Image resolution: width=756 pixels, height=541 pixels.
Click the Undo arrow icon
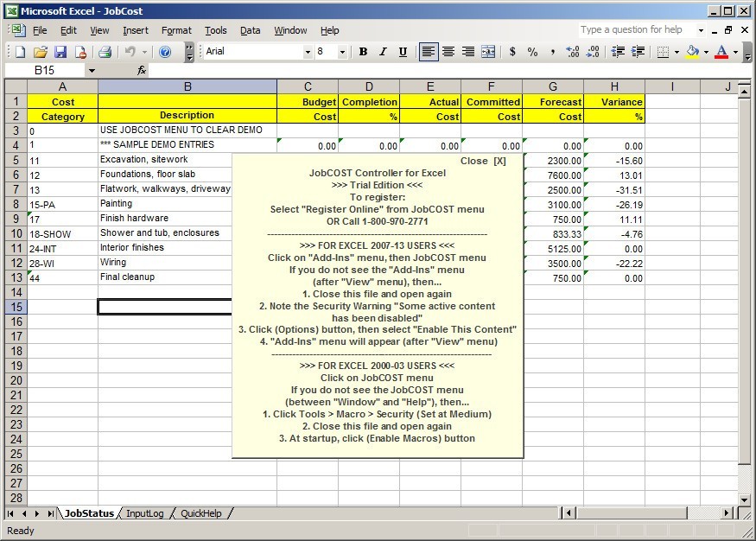pyautogui.click(x=130, y=52)
